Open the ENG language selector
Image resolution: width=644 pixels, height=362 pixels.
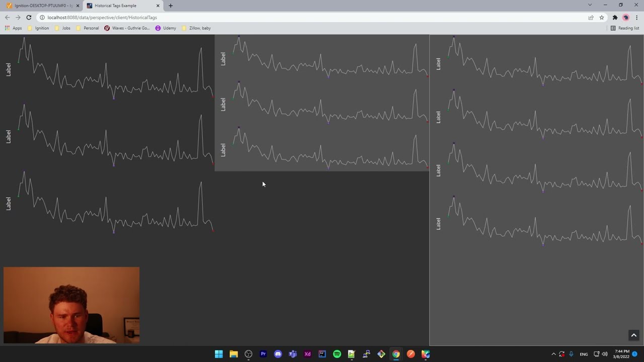coord(584,354)
